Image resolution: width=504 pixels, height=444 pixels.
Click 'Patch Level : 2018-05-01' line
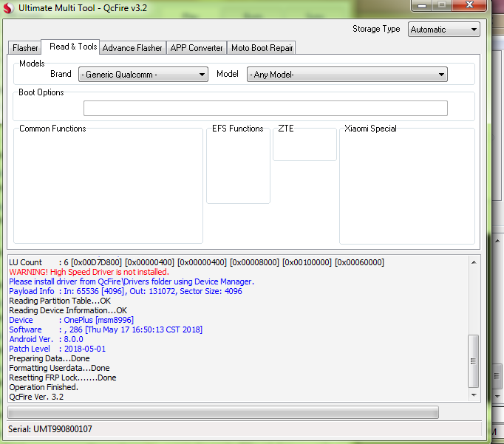[x=57, y=349]
